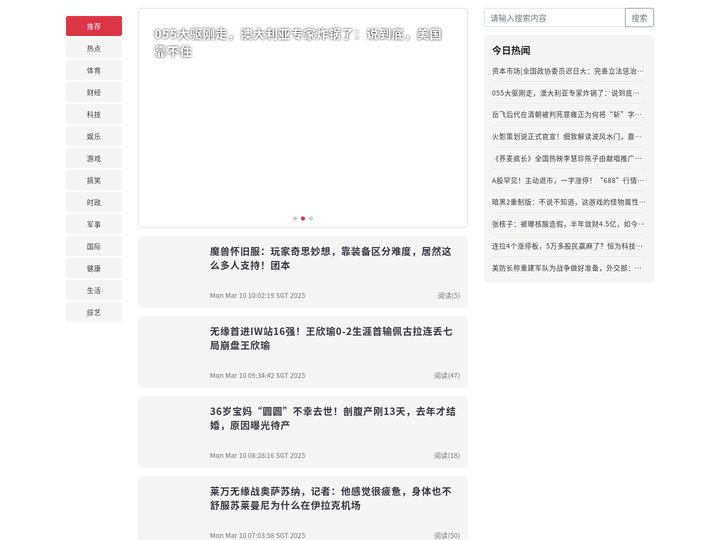Select the 娱乐 category
This screenshot has width=720, height=540.
[x=94, y=136]
